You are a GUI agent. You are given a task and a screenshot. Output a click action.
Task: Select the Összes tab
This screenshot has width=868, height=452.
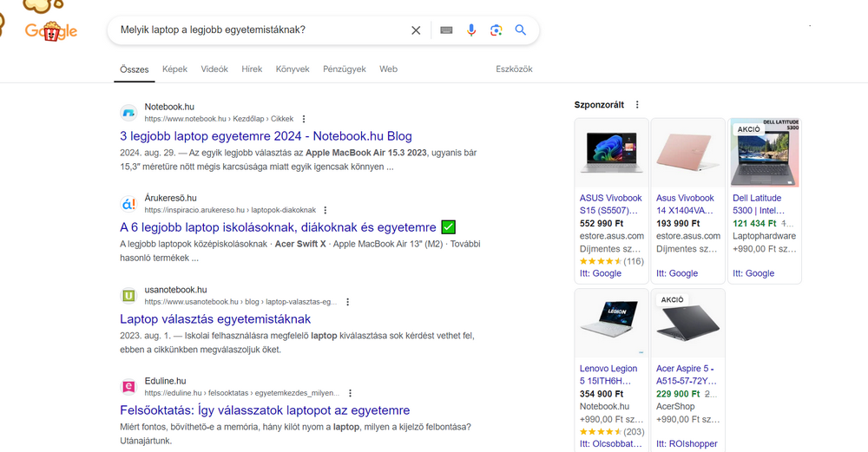coord(134,69)
